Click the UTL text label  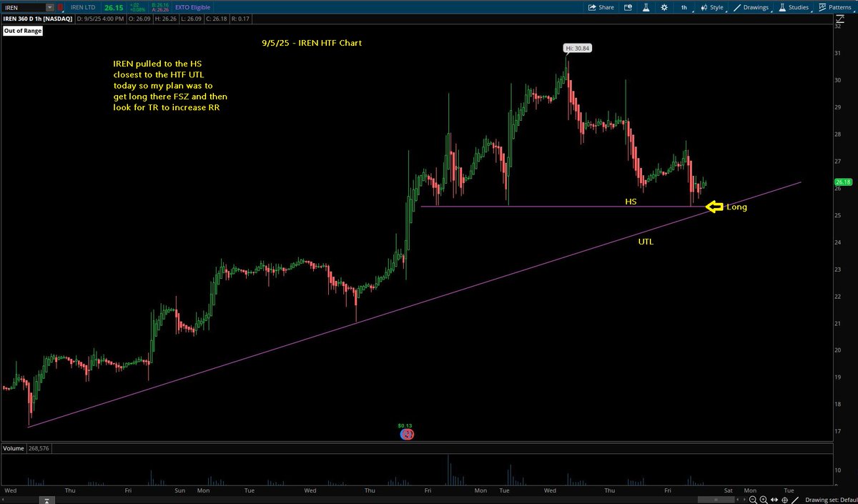coord(646,242)
